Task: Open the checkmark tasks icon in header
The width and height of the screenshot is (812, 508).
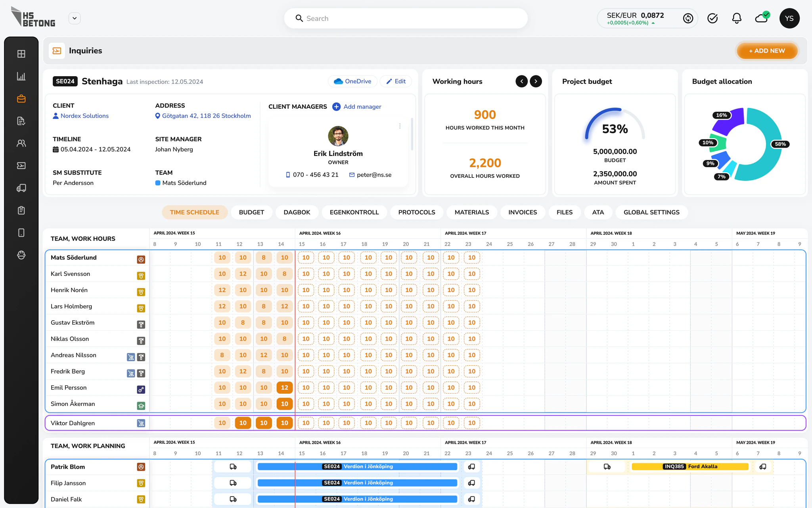Action: click(712, 18)
